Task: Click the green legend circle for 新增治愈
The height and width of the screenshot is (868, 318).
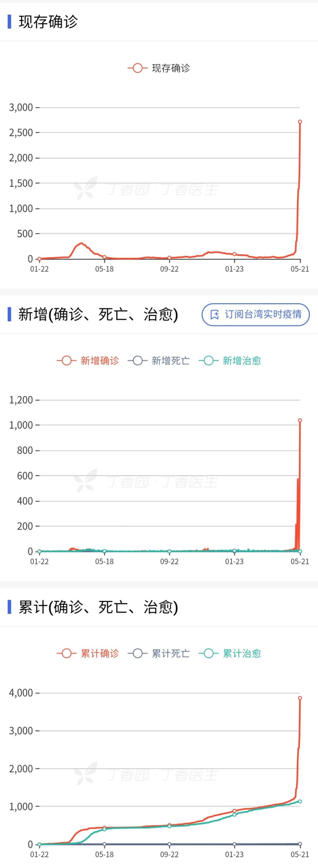Action: point(208,361)
